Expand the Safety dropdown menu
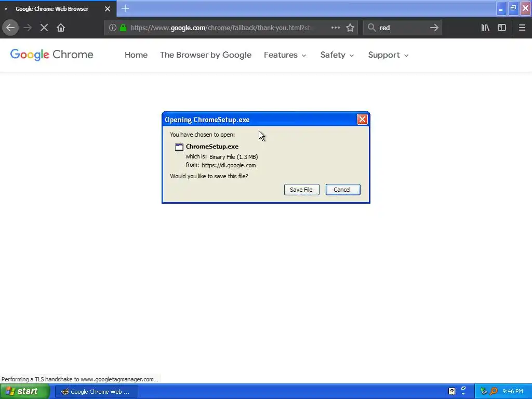 337,55
